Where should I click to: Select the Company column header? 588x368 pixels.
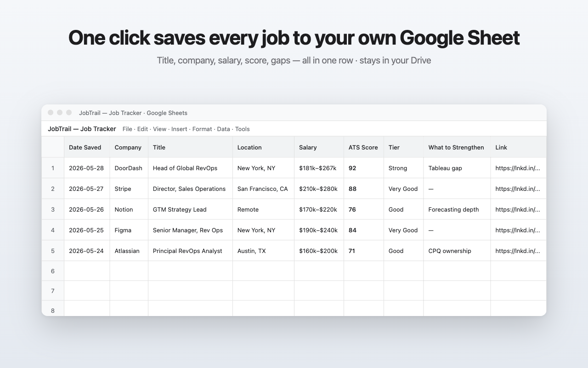(129, 147)
